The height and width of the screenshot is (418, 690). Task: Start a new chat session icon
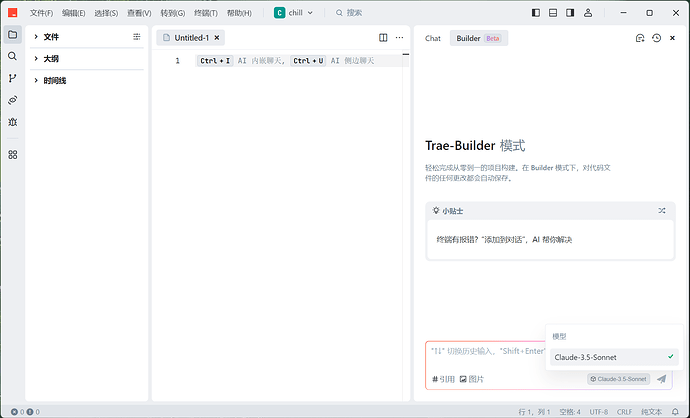640,38
